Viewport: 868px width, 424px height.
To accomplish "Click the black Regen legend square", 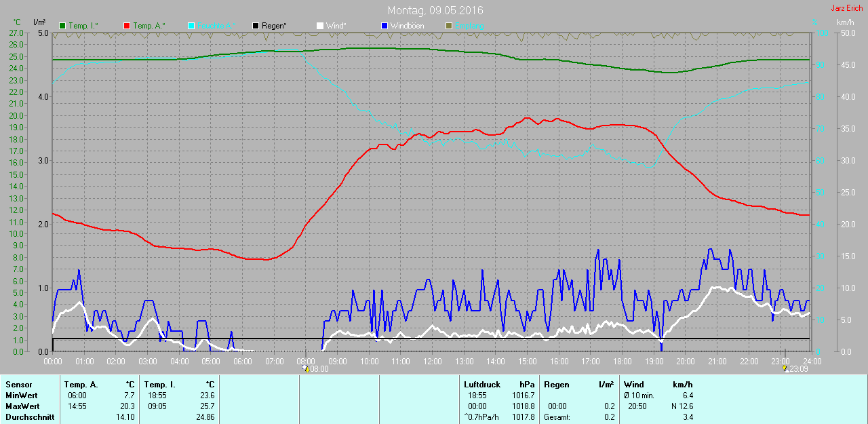I will pos(256,26).
